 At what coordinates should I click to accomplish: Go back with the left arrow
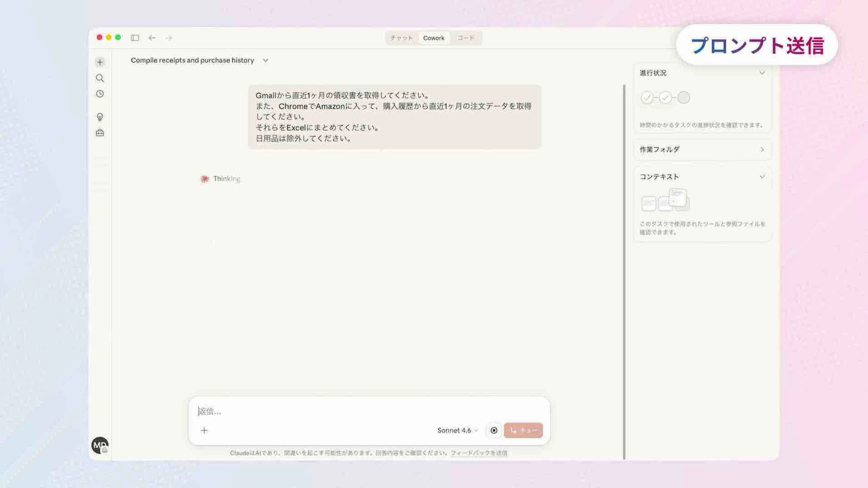pos(152,38)
